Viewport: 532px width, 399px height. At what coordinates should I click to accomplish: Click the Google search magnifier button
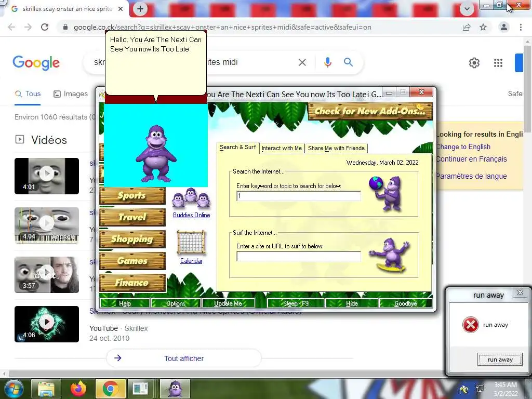[348, 62]
